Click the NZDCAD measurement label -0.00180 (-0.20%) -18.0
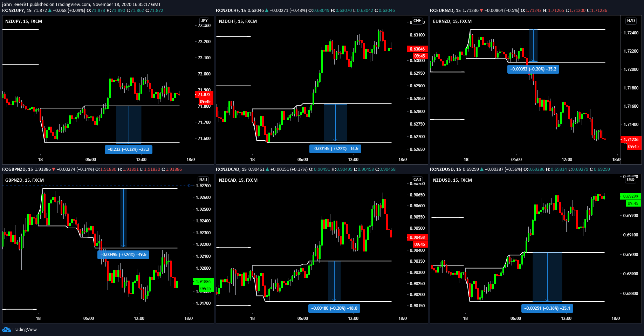The width and height of the screenshot is (644, 336). click(335, 308)
